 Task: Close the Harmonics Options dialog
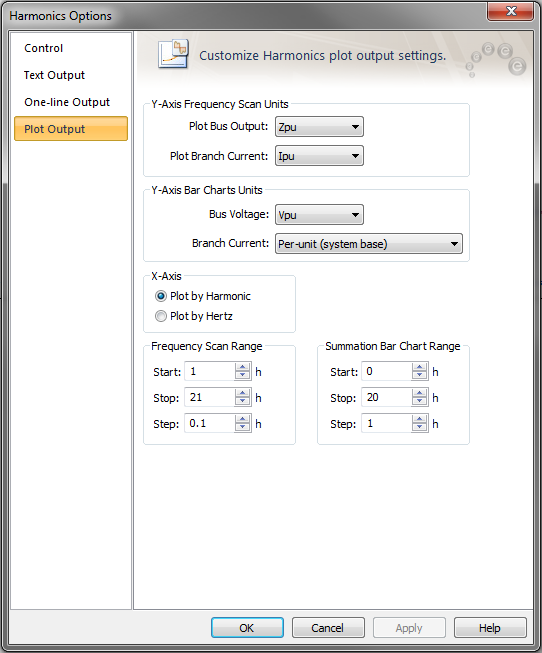pos(511,11)
